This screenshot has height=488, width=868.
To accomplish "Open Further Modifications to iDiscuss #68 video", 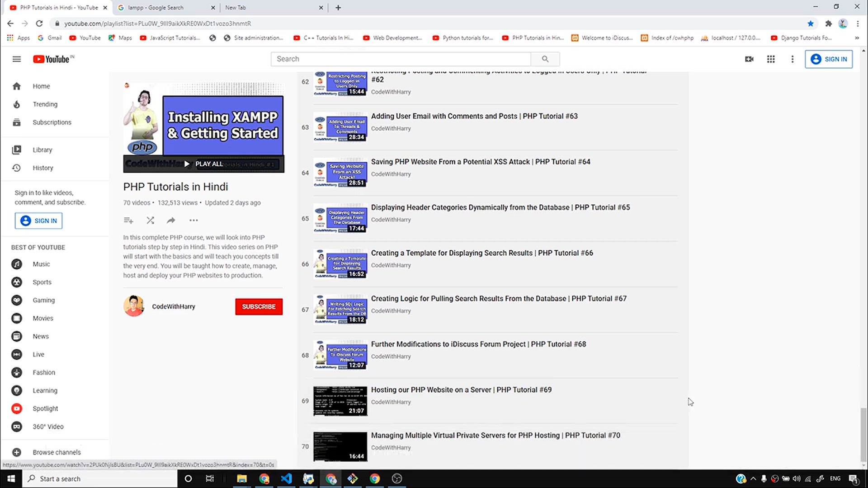I will pyautogui.click(x=478, y=344).
